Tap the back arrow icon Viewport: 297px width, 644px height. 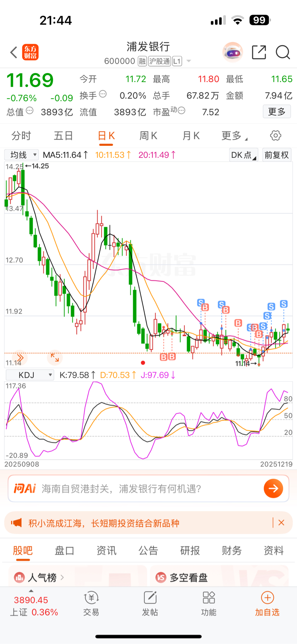[x=14, y=52]
